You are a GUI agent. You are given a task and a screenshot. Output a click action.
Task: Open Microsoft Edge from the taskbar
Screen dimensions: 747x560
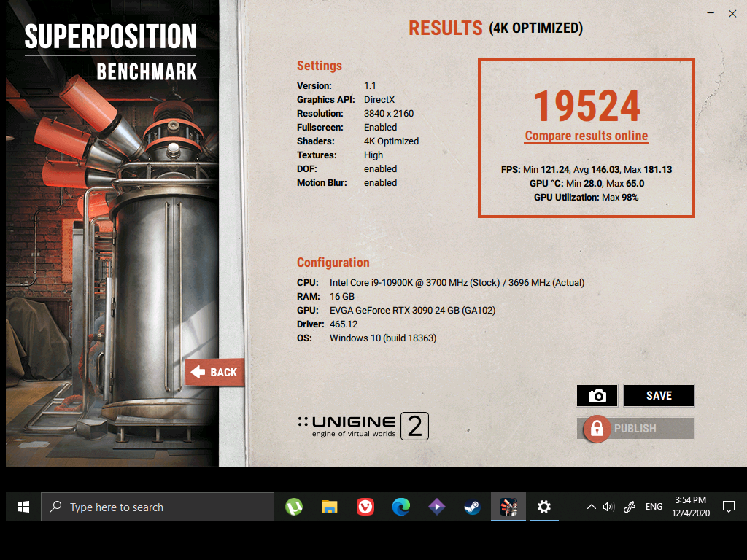coord(401,507)
